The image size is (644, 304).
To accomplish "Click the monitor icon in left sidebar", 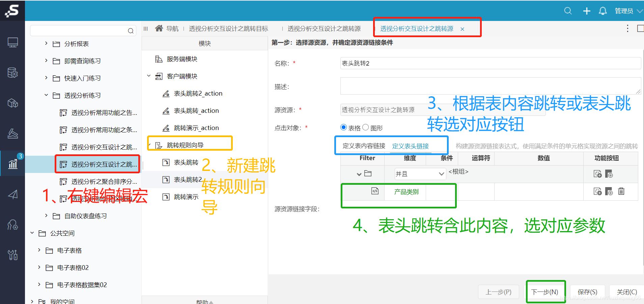I will tap(13, 42).
